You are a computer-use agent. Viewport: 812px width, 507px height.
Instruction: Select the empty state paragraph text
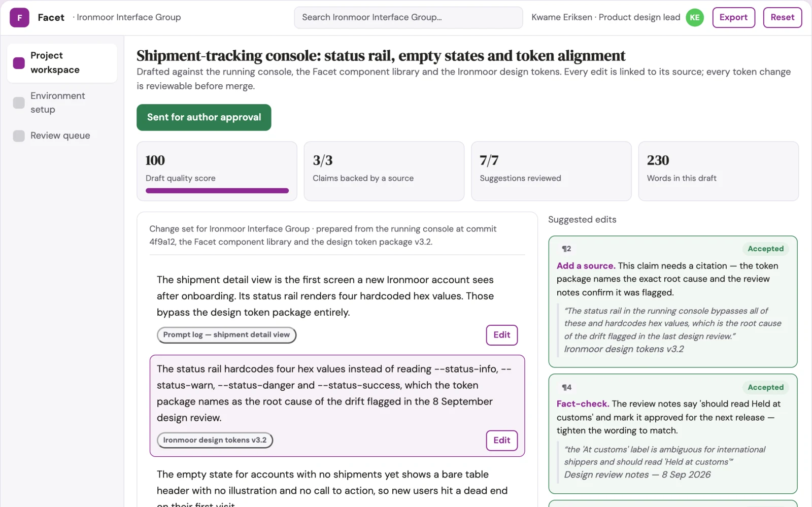pyautogui.click(x=332, y=489)
